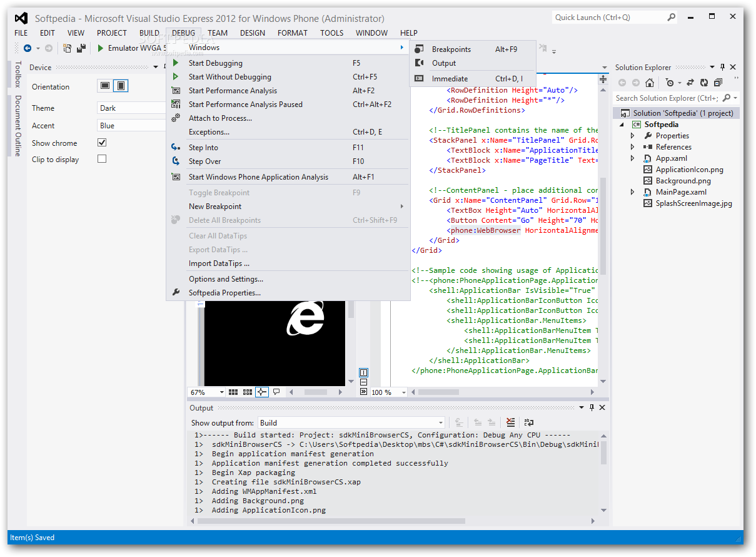Click the Save All toolbar icon
This screenshot has width=756, height=557.
(x=81, y=48)
